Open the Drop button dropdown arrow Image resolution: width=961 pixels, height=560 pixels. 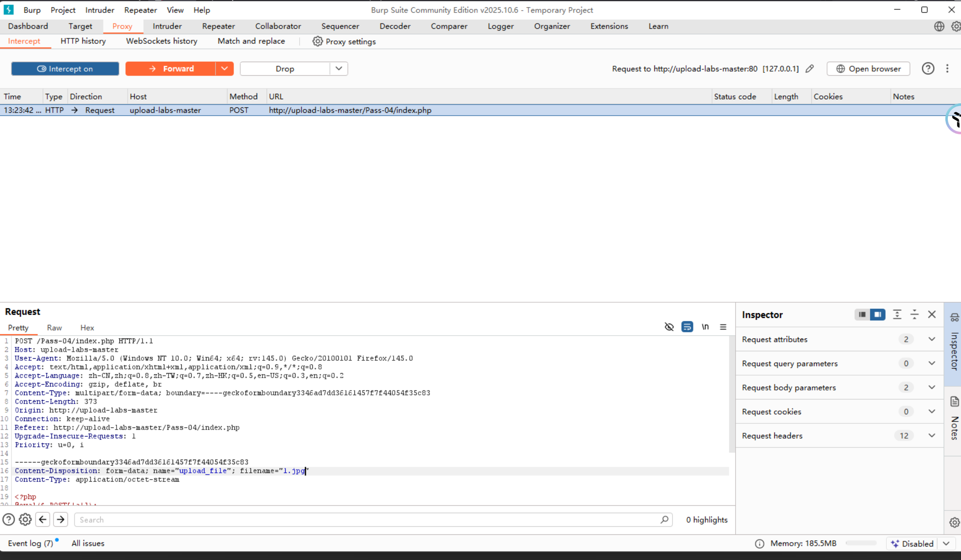pos(339,69)
